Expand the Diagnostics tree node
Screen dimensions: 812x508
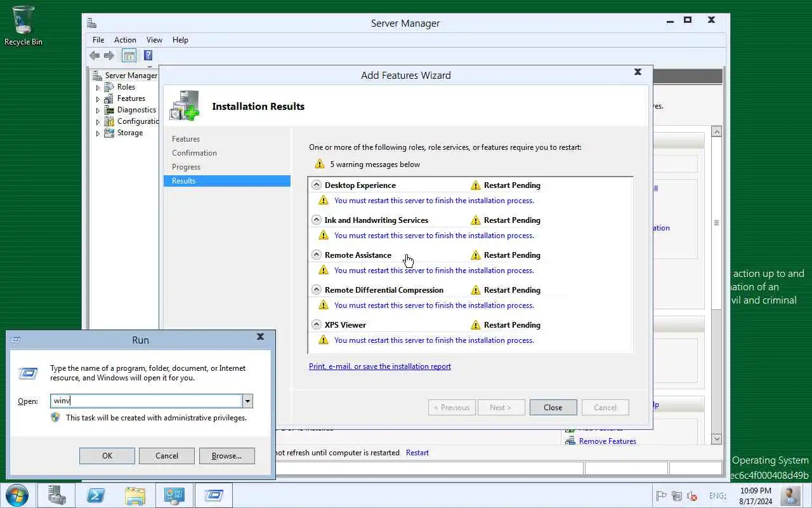click(x=98, y=110)
